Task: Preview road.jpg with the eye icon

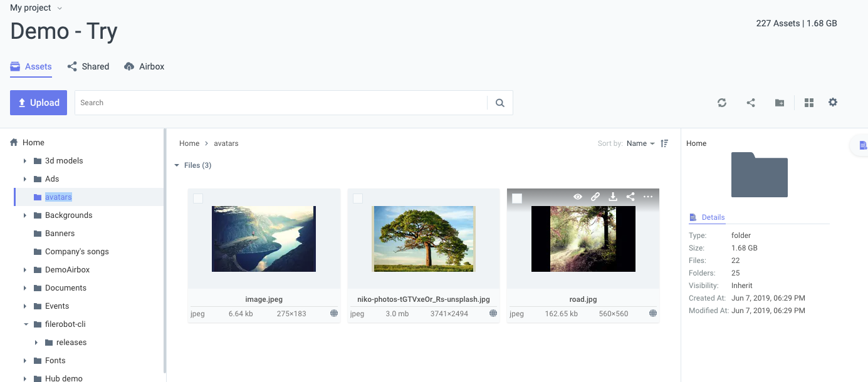Action: tap(578, 197)
